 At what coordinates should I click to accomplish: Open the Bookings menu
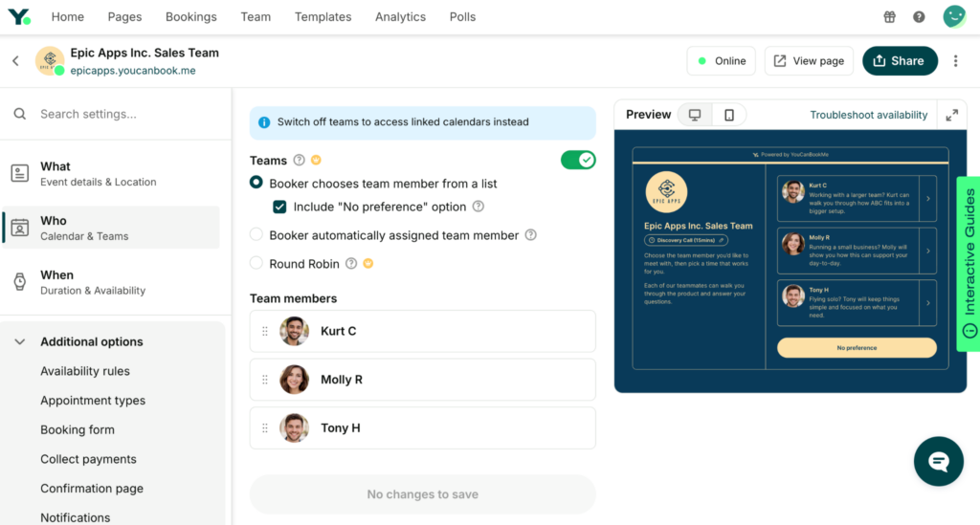tap(191, 17)
